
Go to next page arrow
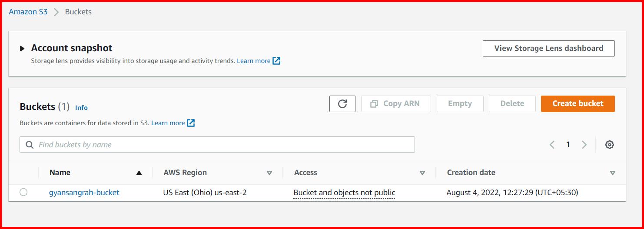point(584,145)
